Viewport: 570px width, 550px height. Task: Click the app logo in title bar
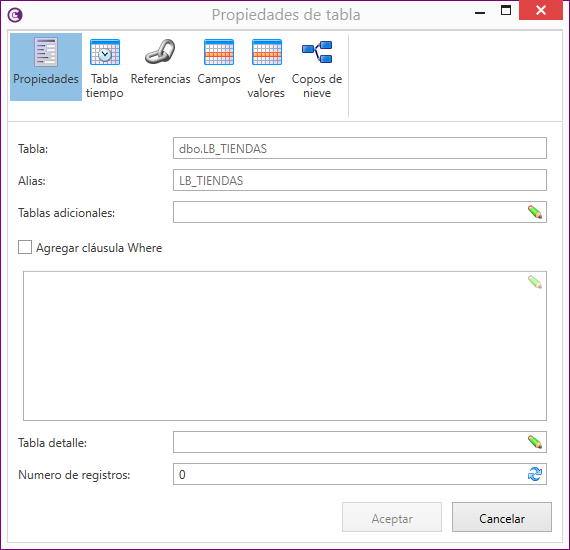[15, 15]
